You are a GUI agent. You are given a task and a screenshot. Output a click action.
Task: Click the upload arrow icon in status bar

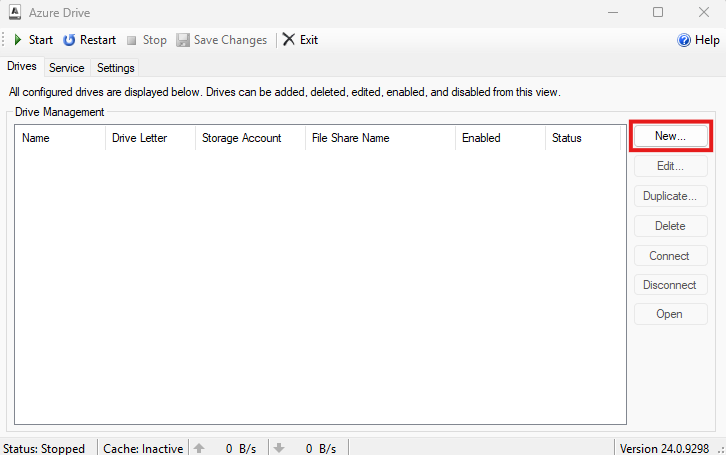coord(199,448)
